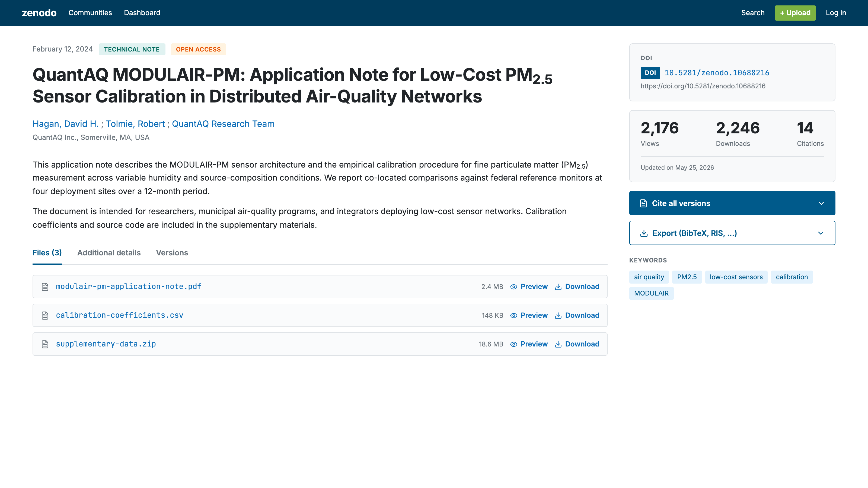The width and height of the screenshot is (868, 488).
Task: Click the calibration keyword tag
Action: pyautogui.click(x=792, y=277)
